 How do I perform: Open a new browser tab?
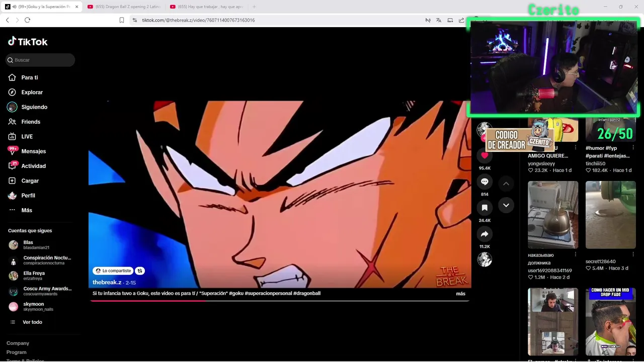[x=254, y=7]
